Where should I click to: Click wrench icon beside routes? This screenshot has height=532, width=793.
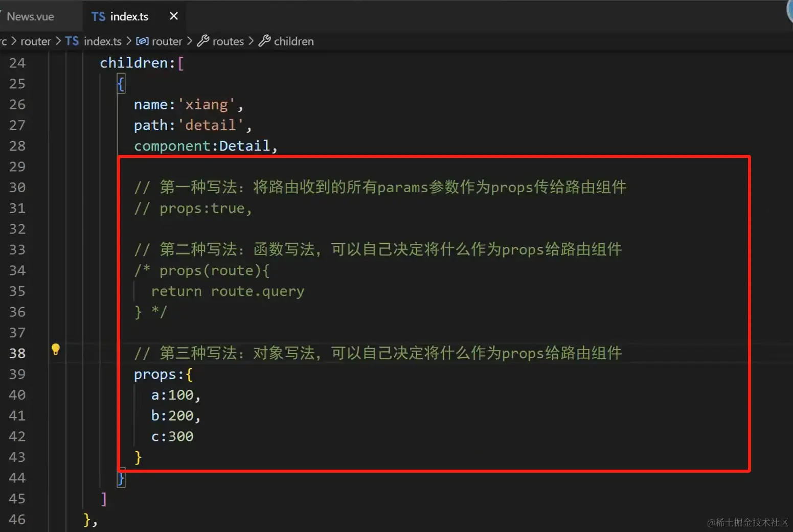click(203, 41)
